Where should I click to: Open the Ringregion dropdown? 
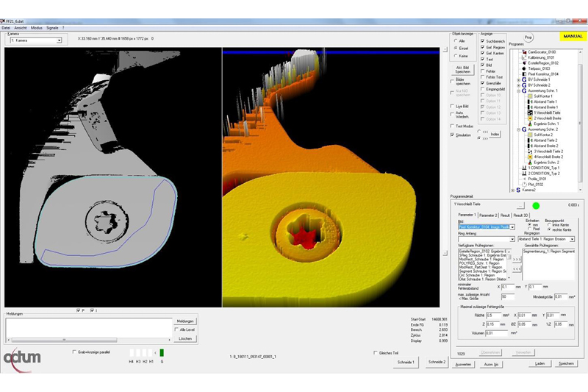coord(572,239)
